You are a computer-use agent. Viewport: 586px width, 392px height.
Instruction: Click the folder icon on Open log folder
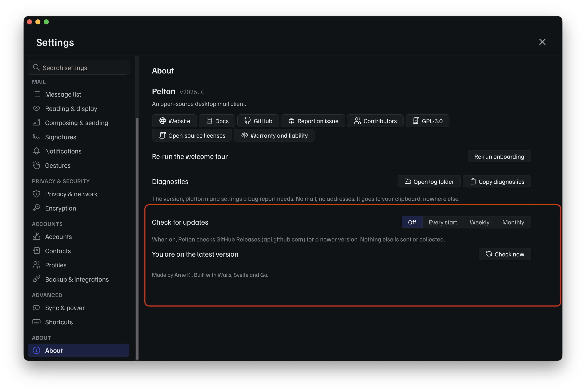(x=408, y=181)
